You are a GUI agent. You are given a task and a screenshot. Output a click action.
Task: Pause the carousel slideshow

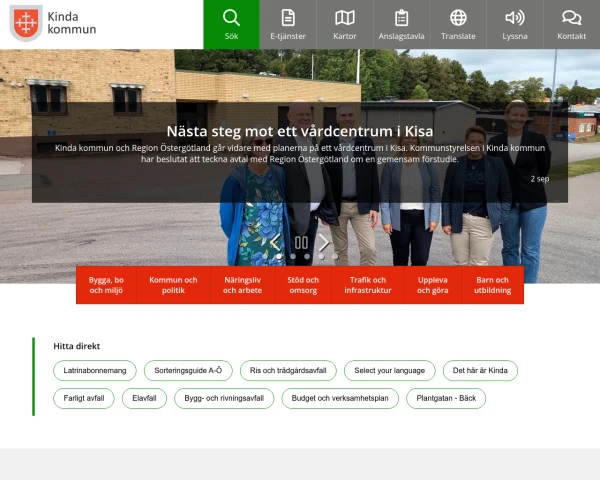tap(301, 242)
